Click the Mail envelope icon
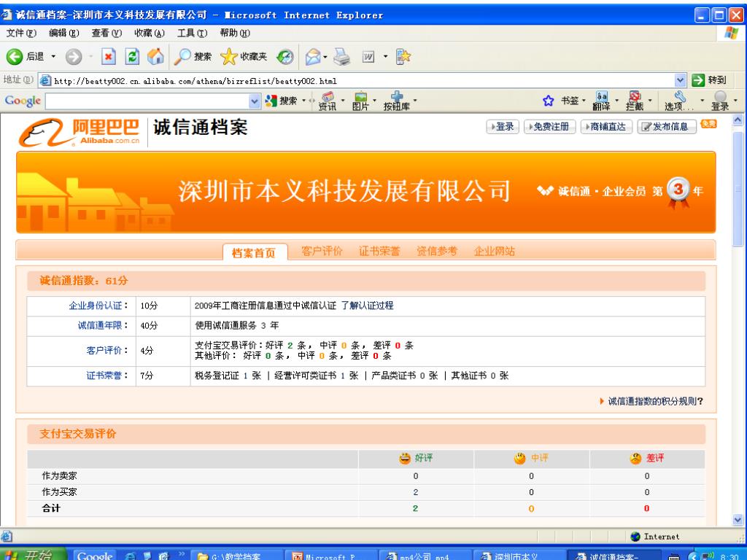 [313, 57]
